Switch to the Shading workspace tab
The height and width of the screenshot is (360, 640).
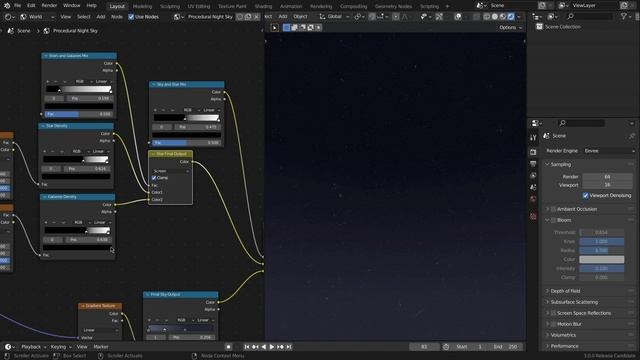[263, 6]
